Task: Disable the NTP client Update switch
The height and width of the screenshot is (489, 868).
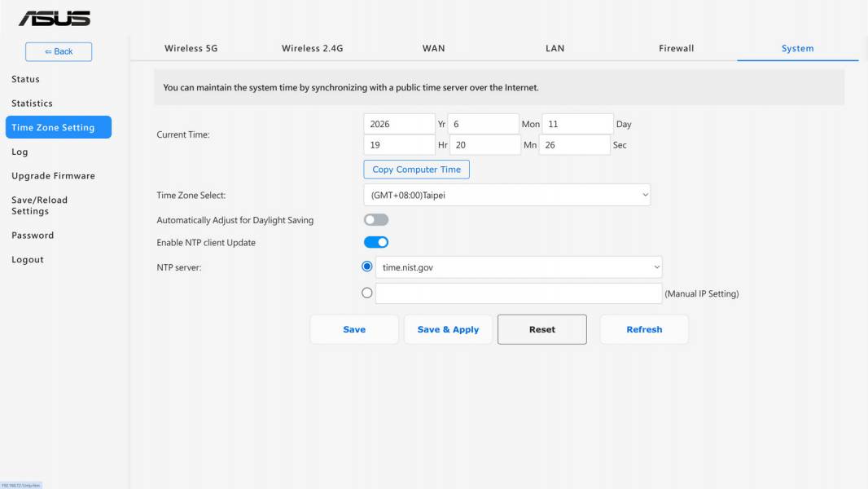Action: coord(376,242)
